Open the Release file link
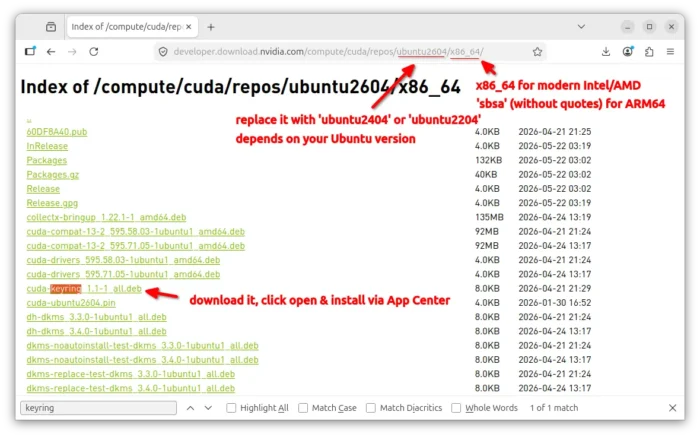This screenshot has width=700, height=437. [x=43, y=189]
